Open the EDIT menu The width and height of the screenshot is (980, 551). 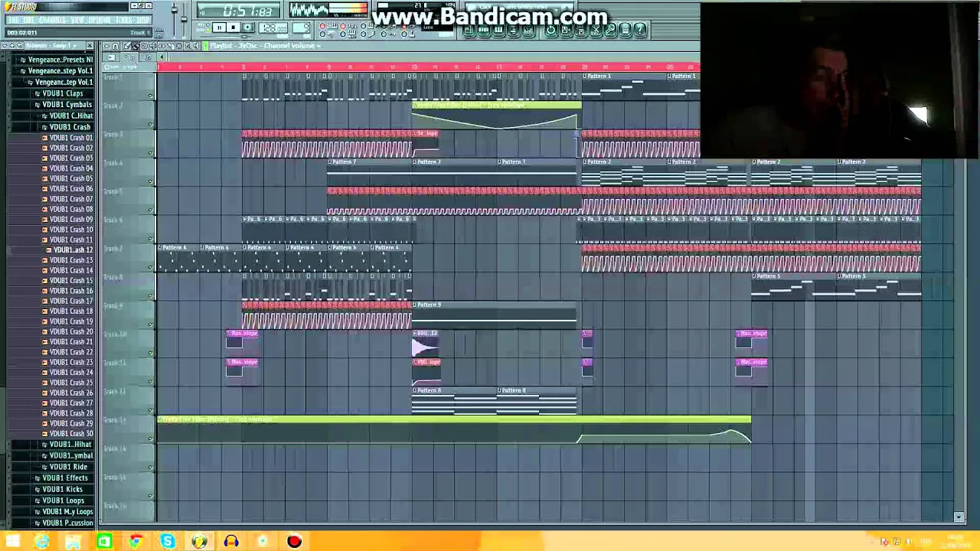[28, 20]
